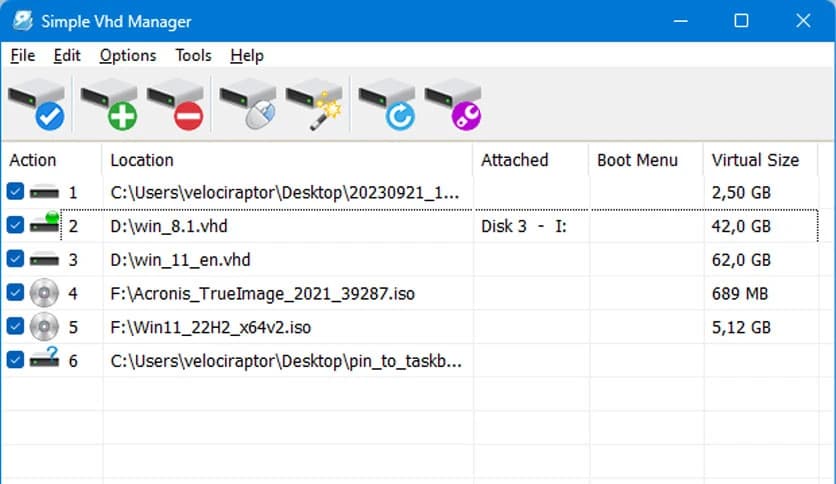Click the 62,0 GB virtual size cell
This screenshot has height=484, width=836.
[x=741, y=260]
